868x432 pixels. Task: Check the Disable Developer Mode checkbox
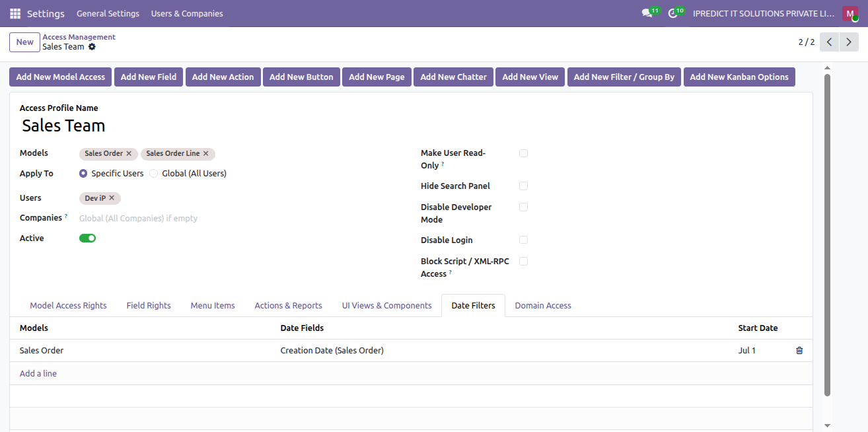tap(523, 207)
